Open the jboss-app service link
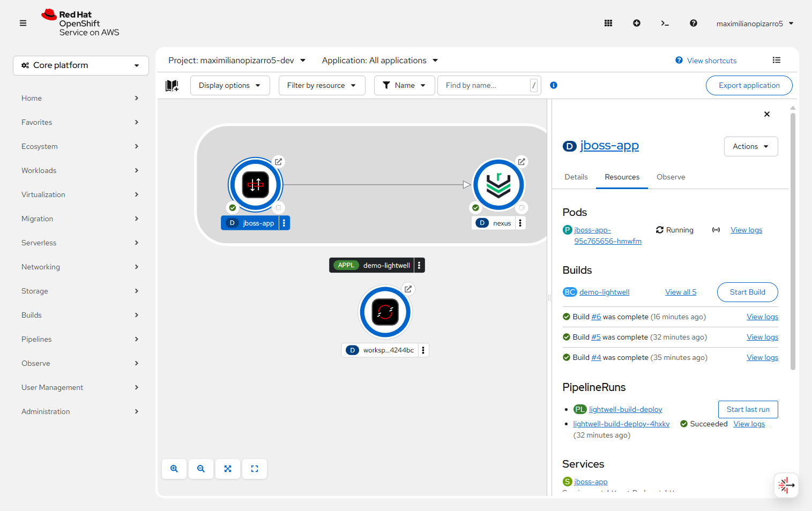The height and width of the screenshot is (511, 812). pyautogui.click(x=591, y=482)
